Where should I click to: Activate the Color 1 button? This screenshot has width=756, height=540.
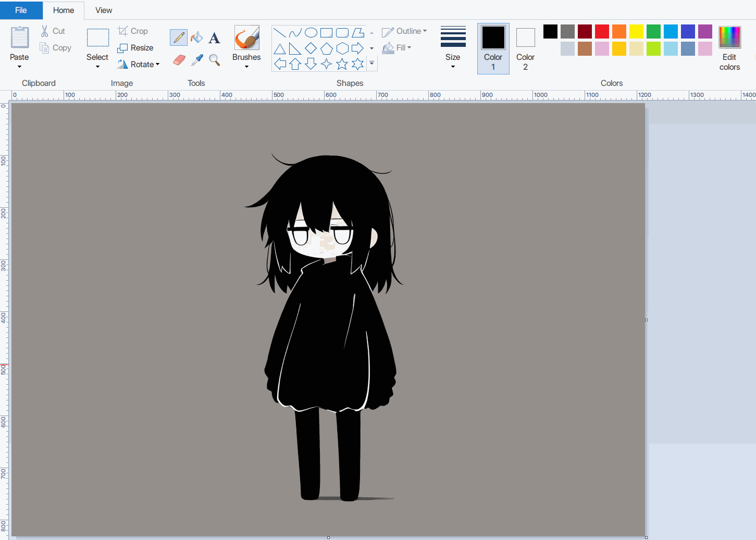click(x=493, y=48)
